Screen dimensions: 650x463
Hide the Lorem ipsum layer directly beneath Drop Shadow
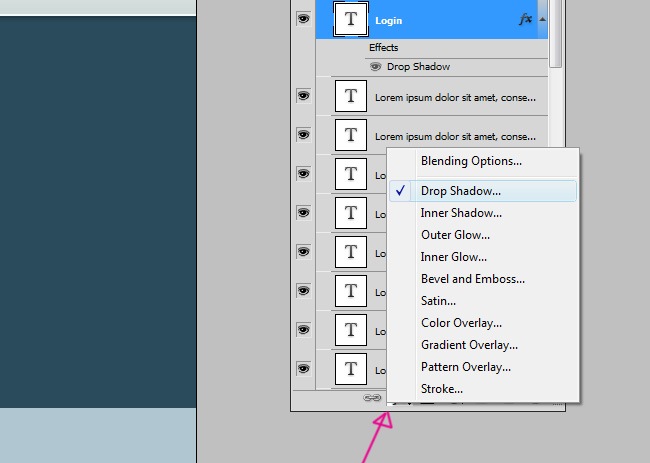[303, 96]
